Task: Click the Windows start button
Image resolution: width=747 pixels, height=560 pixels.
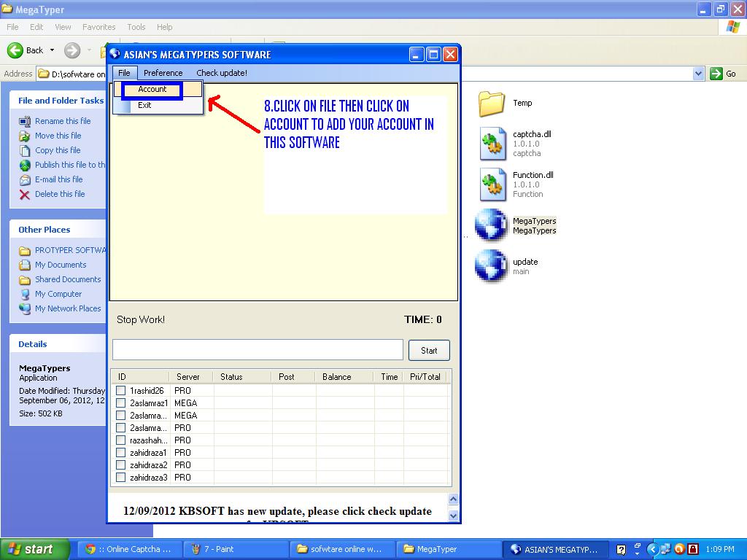Action: pos(34,549)
